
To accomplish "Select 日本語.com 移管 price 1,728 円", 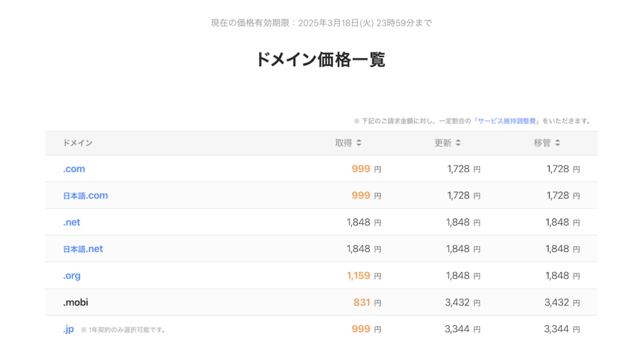I will click(563, 196).
